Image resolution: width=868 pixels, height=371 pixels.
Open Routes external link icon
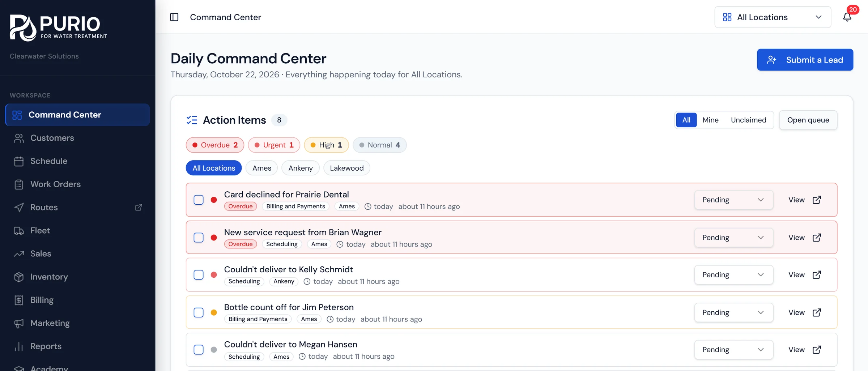click(x=139, y=208)
